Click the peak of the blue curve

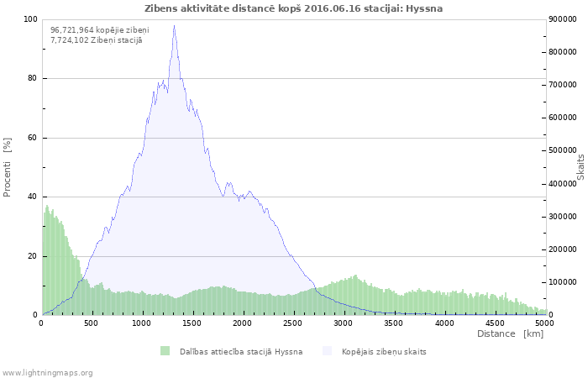[174, 25]
